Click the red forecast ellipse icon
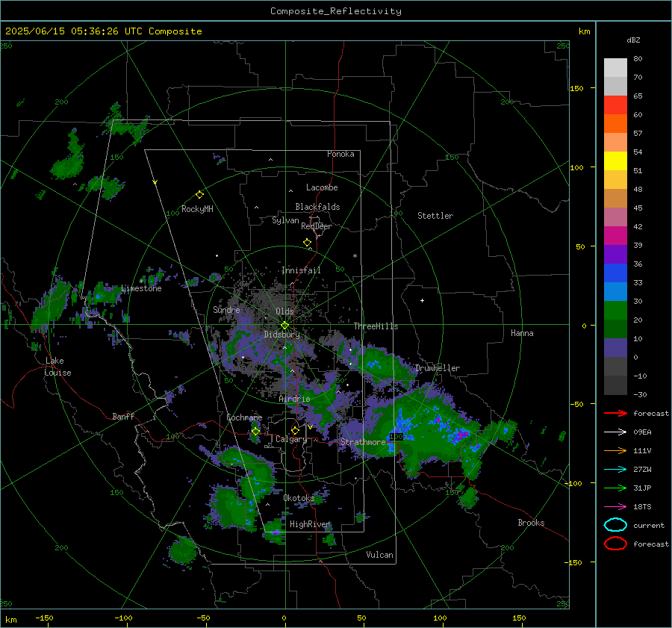This screenshot has width=672, height=628. coord(615,544)
